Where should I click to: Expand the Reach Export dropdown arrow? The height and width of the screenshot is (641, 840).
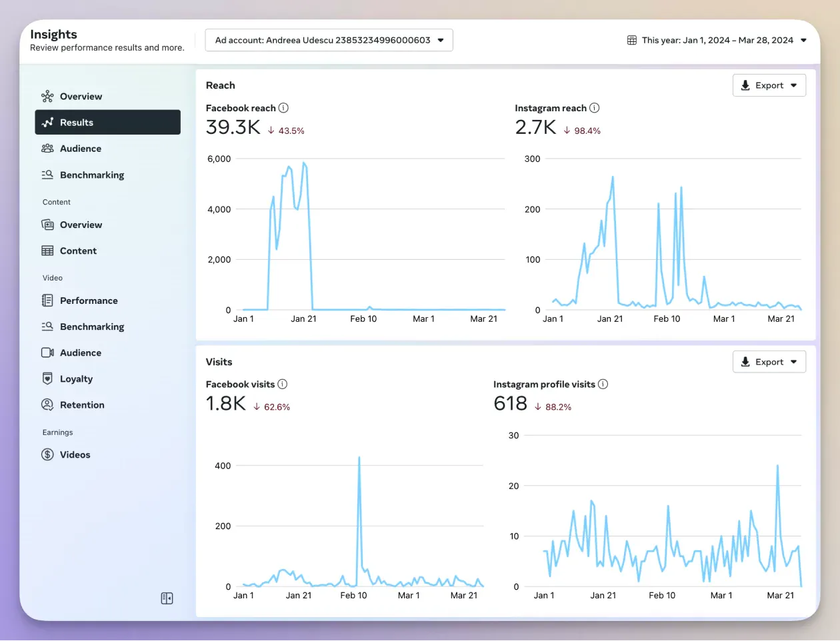(x=793, y=85)
